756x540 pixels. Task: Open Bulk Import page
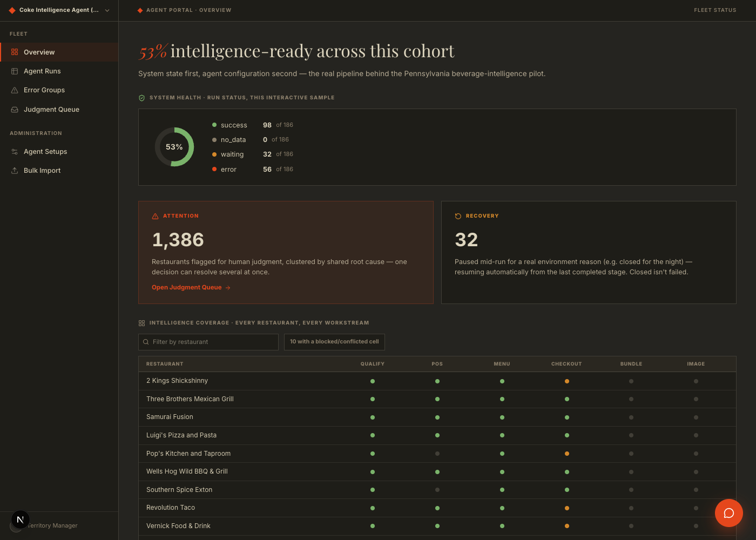coord(59,171)
